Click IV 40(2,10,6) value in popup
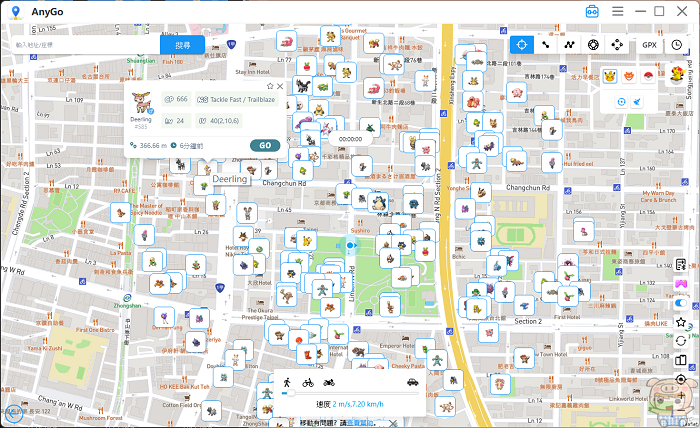700x428 pixels. click(219, 121)
